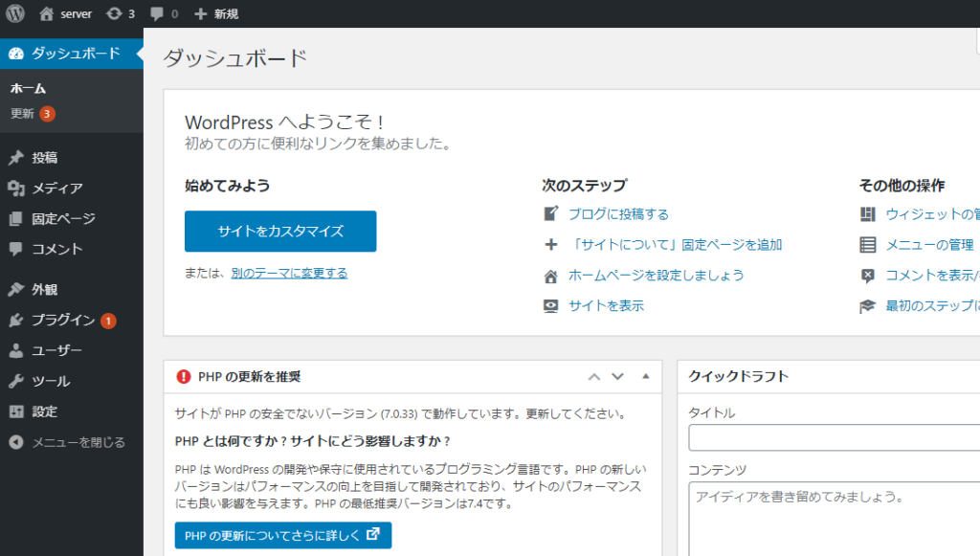The image size is (980, 556).
Task: Select ホーム in the dashboard submenu
Action: 28,89
